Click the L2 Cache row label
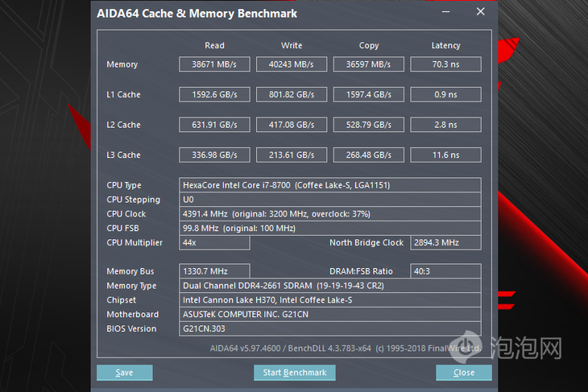 pos(123,125)
